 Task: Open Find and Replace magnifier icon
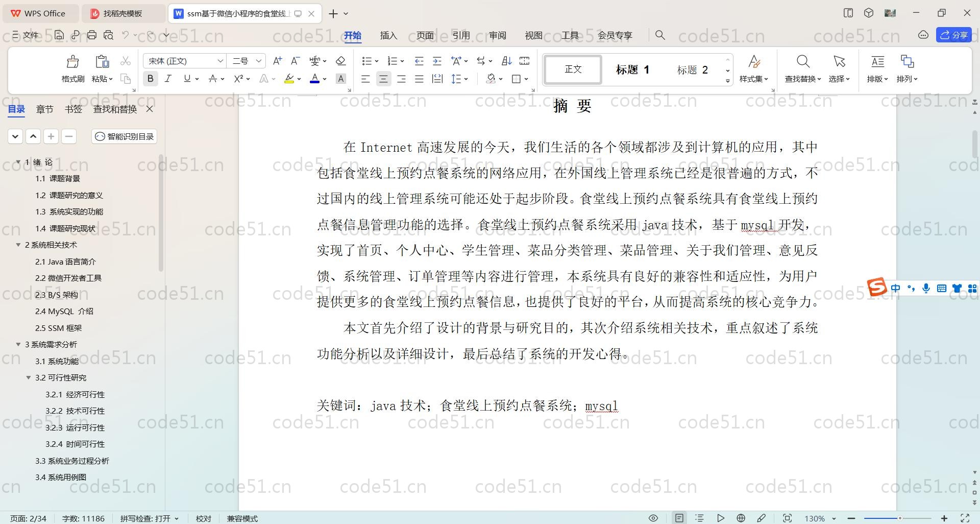(x=802, y=62)
